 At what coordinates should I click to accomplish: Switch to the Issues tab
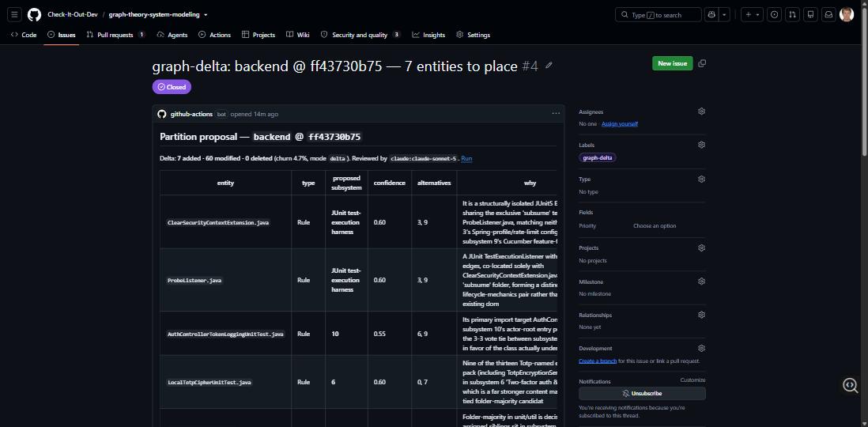click(x=62, y=35)
